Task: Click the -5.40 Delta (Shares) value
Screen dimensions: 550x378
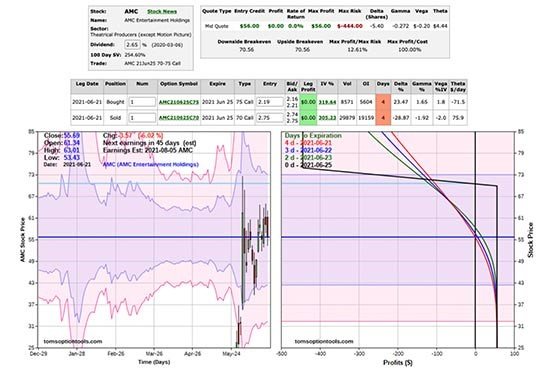Action: click(x=377, y=26)
